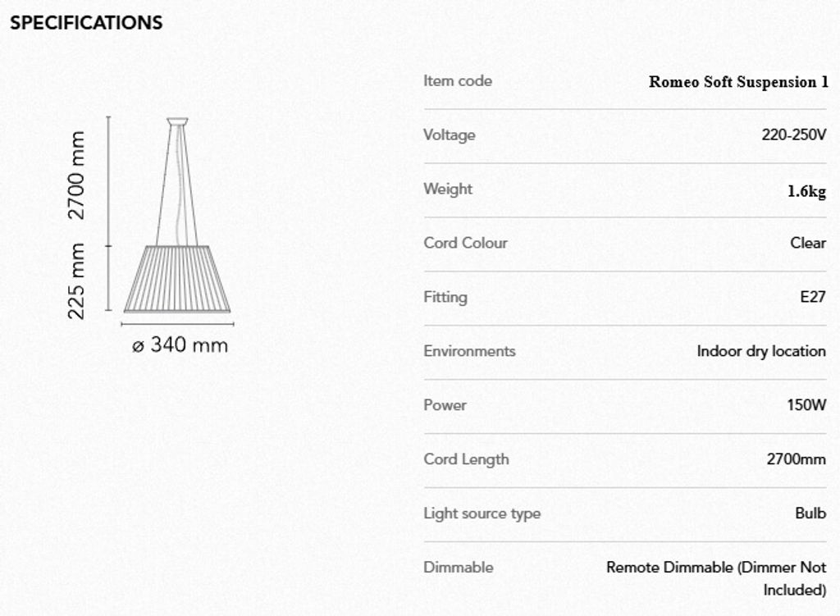Viewport: 840px width, 616px height.
Task: Select the Indoor dry location text
Action: pos(761,351)
